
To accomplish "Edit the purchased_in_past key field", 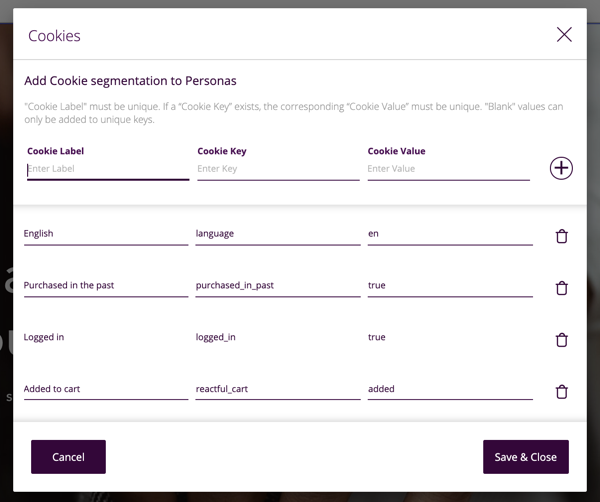I will point(278,286).
